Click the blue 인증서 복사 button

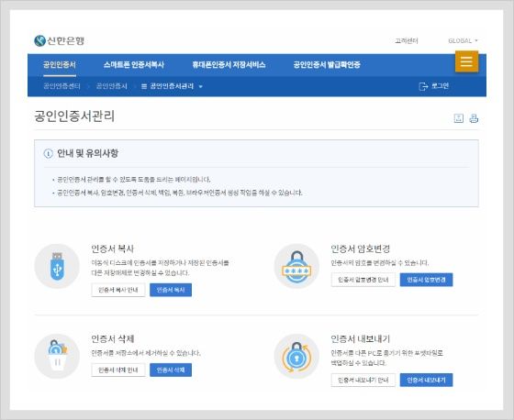[x=171, y=290]
